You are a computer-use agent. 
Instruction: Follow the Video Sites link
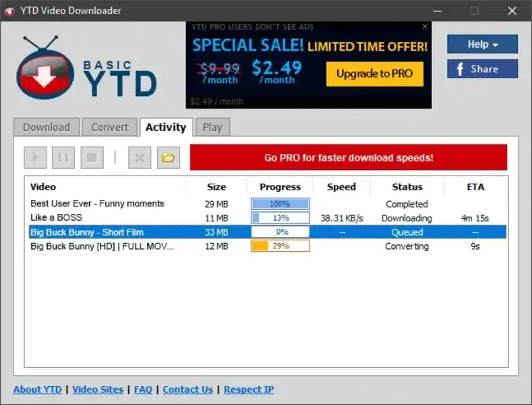(98, 389)
